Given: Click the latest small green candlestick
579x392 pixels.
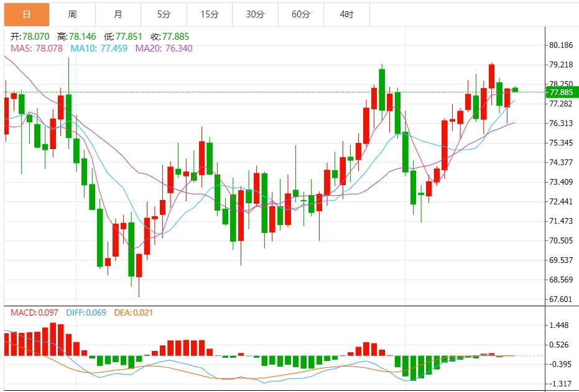Looking at the screenshot, I should coord(515,89).
